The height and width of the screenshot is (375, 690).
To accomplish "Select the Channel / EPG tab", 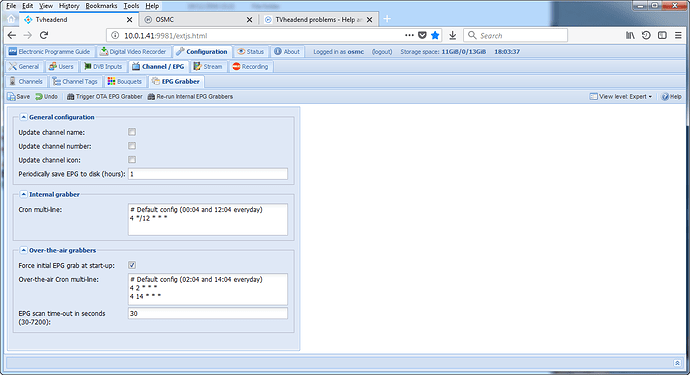I will point(158,66).
